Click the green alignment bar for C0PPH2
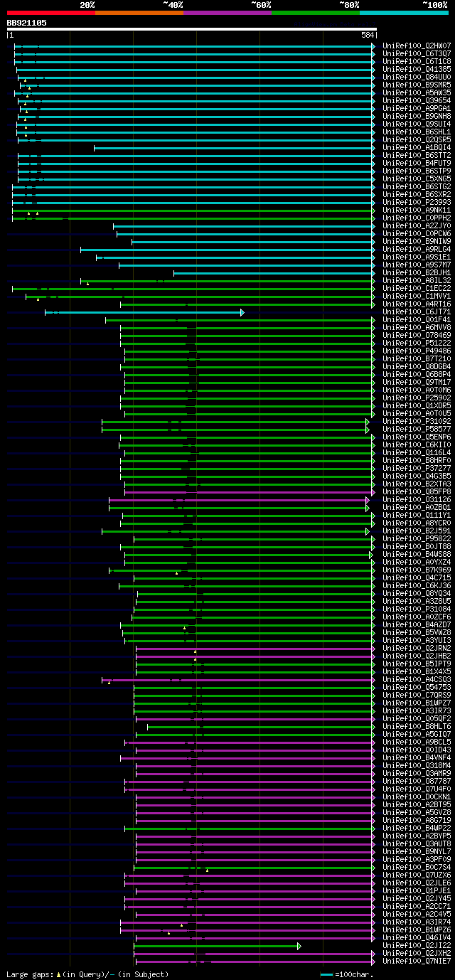455x980 pixels. [x=193, y=218]
